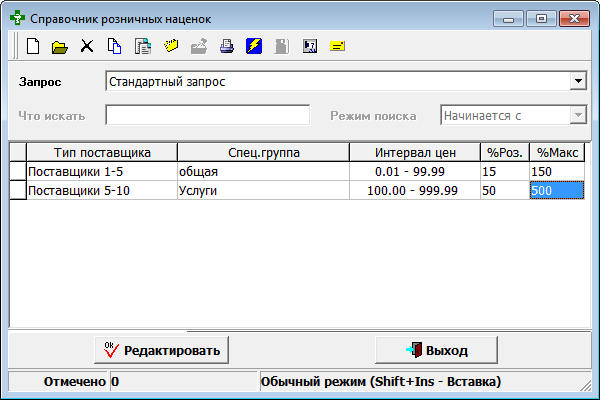
Task: Click the grayed-out folder with pin icon
Action: coord(199,46)
